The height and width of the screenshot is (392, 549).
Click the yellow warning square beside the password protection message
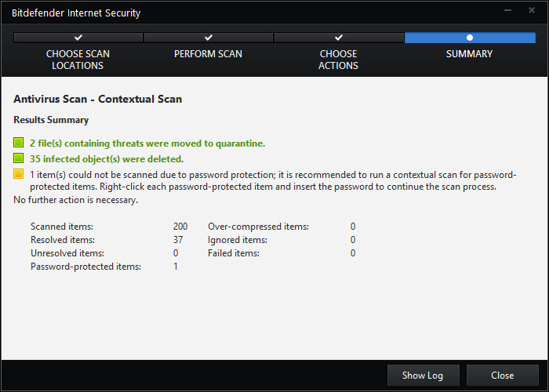click(19, 174)
